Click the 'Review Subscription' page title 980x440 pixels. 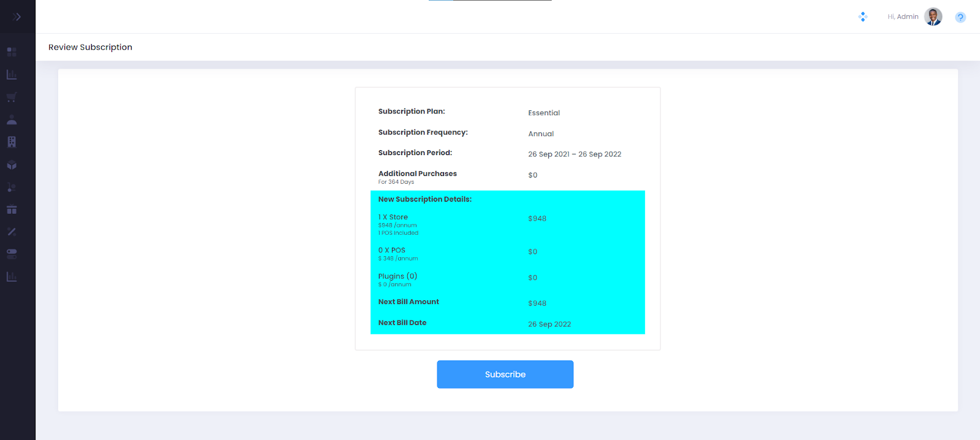91,47
